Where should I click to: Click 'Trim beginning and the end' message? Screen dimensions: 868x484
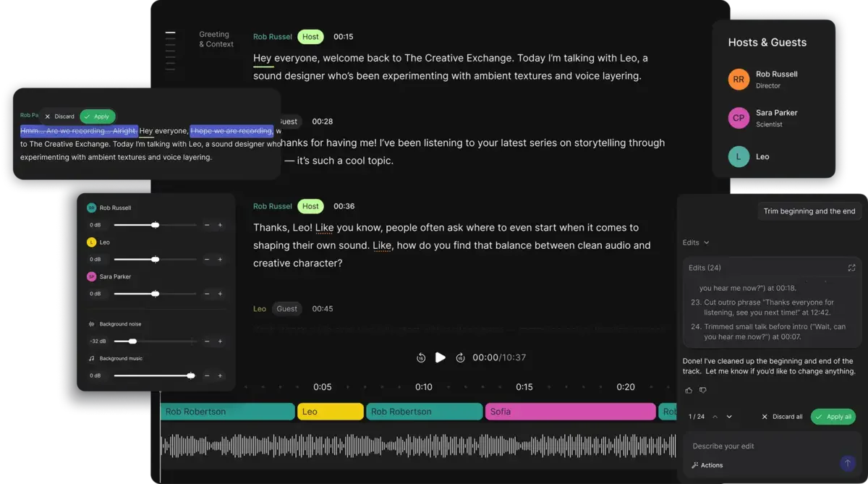tap(809, 211)
